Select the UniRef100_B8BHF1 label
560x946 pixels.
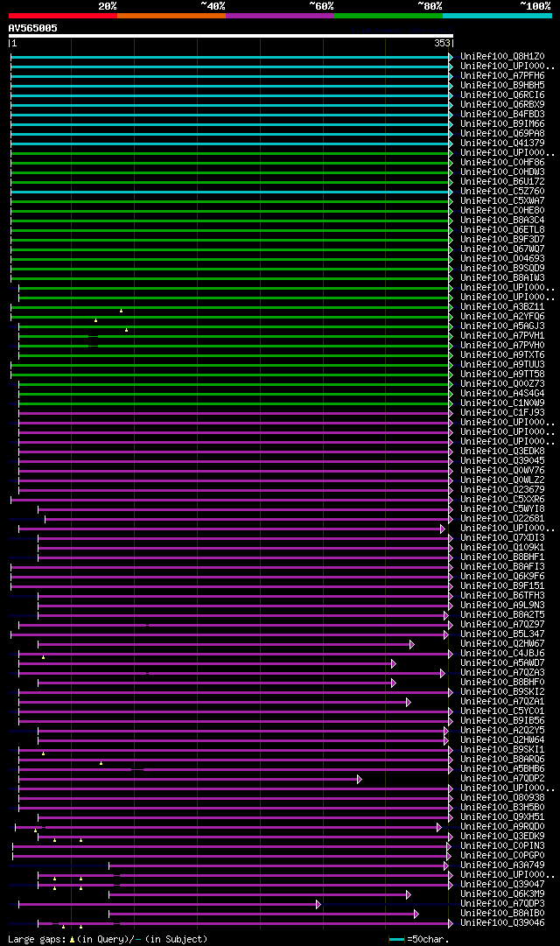click(x=502, y=558)
